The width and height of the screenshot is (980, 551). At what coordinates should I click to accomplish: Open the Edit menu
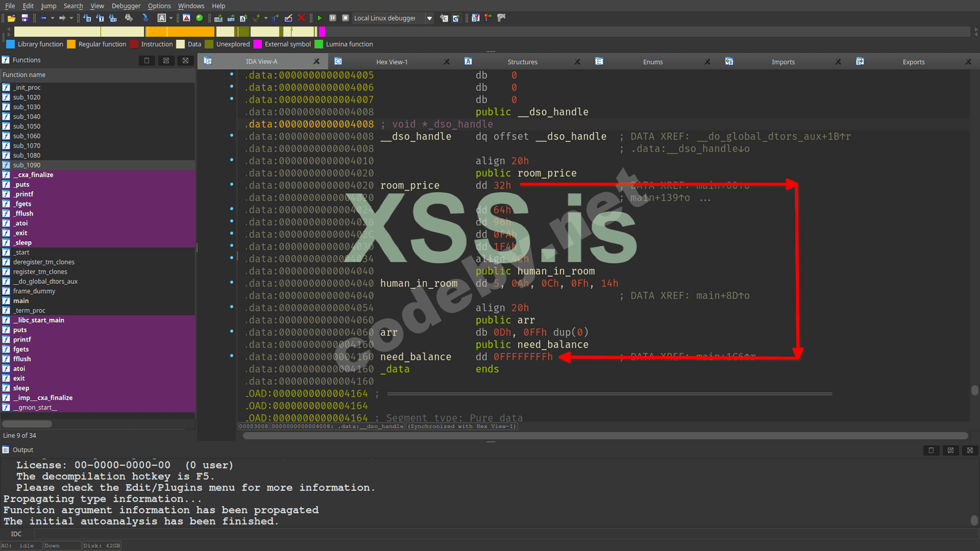28,6
